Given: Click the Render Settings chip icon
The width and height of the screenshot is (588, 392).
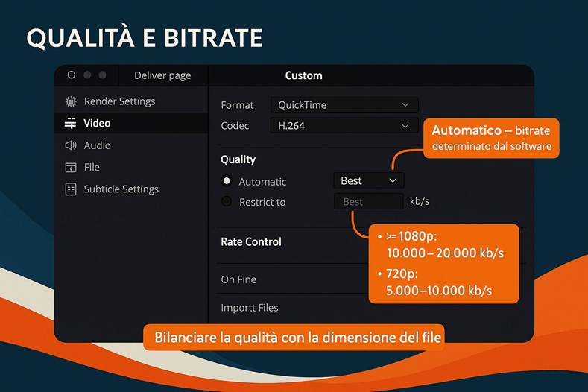Looking at the screenshot, I should [71, 101].
